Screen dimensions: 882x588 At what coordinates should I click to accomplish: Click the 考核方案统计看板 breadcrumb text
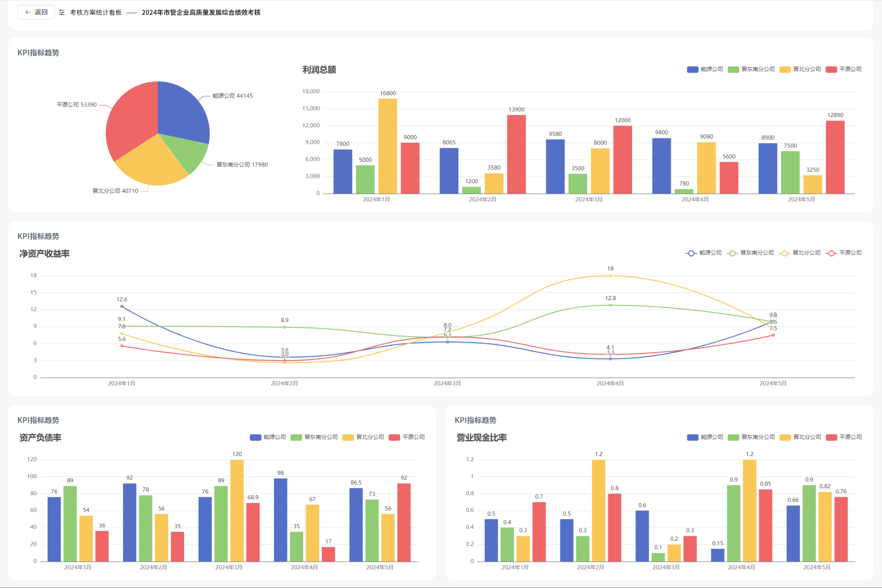point(96,12)
